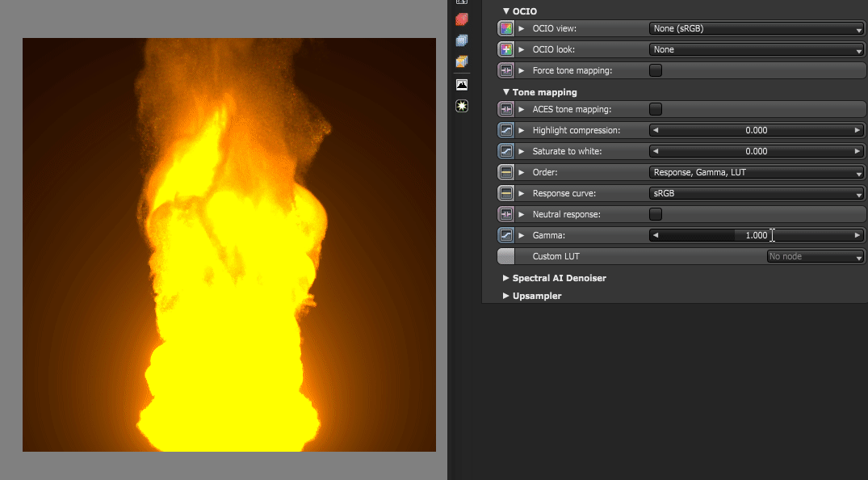Click the rendered fire image viewport
Screen dimensions: 868x480
229,244
